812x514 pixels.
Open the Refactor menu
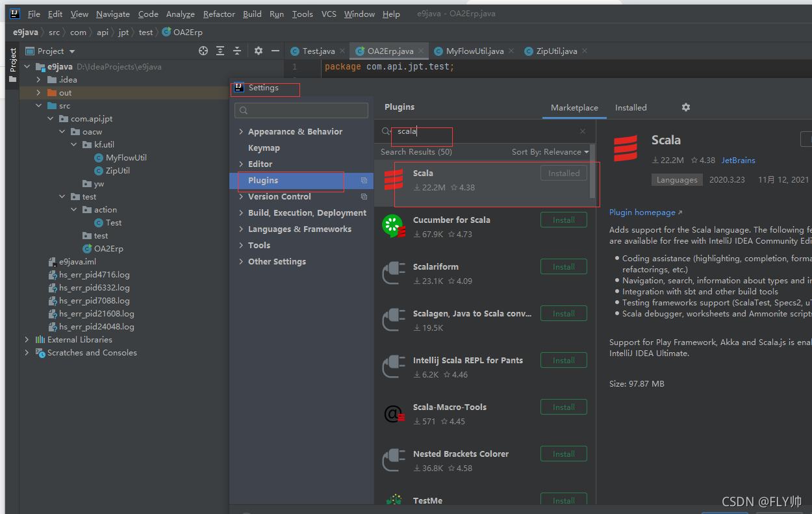point(220,14)
